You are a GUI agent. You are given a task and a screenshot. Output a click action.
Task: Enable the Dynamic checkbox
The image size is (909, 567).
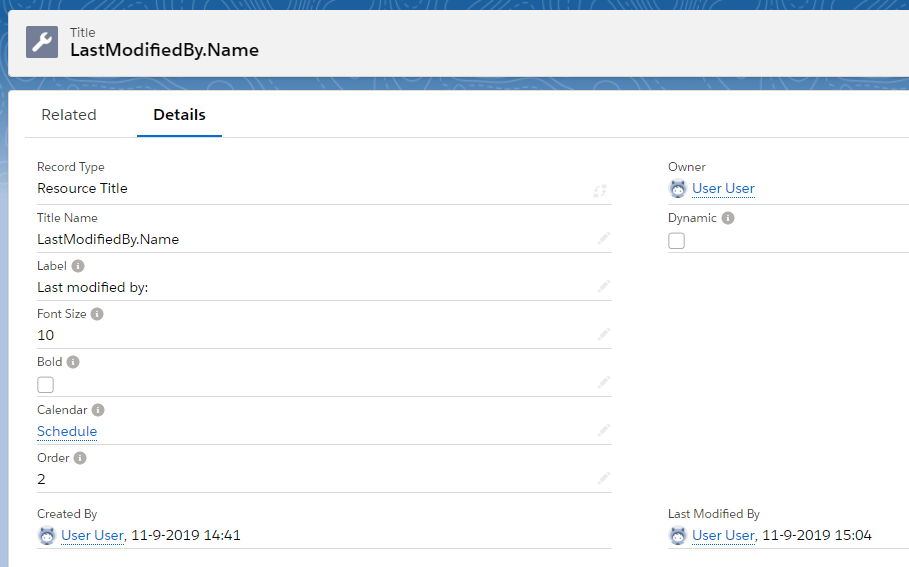pos(677,240)
